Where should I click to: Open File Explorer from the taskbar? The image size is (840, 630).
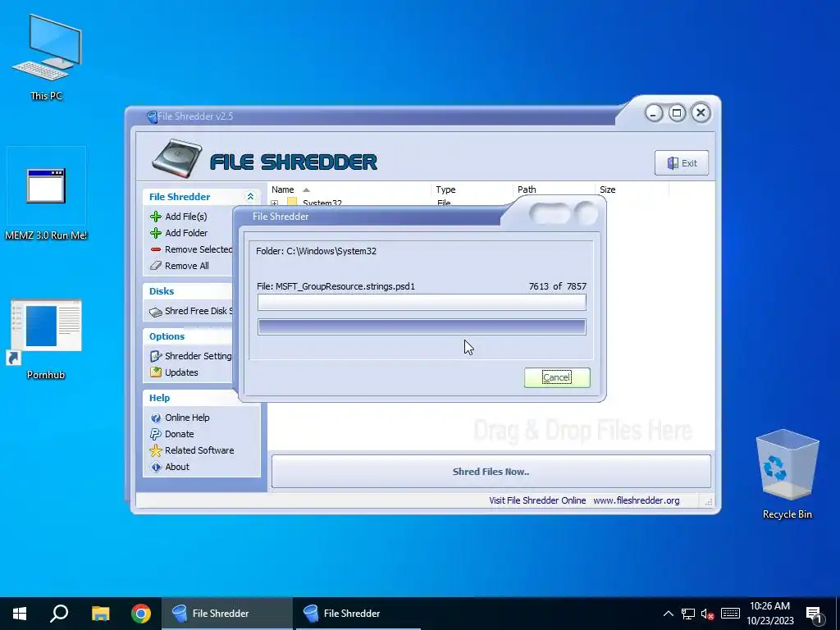100,614
